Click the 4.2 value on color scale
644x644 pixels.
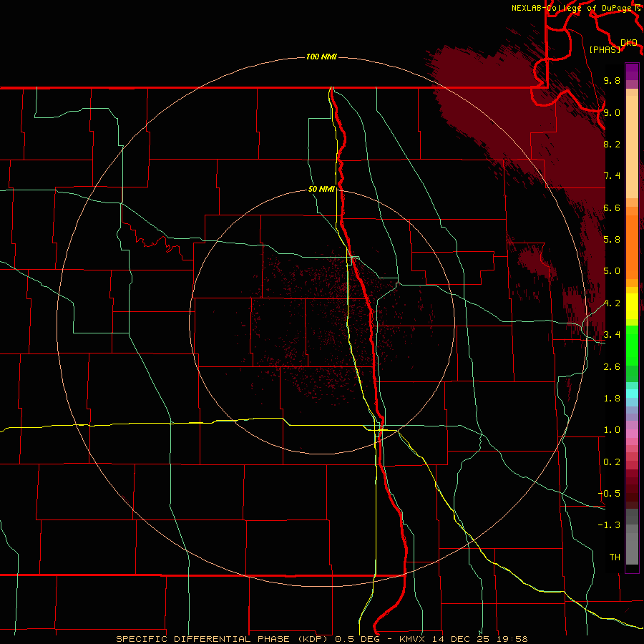(x=612, y=303)
